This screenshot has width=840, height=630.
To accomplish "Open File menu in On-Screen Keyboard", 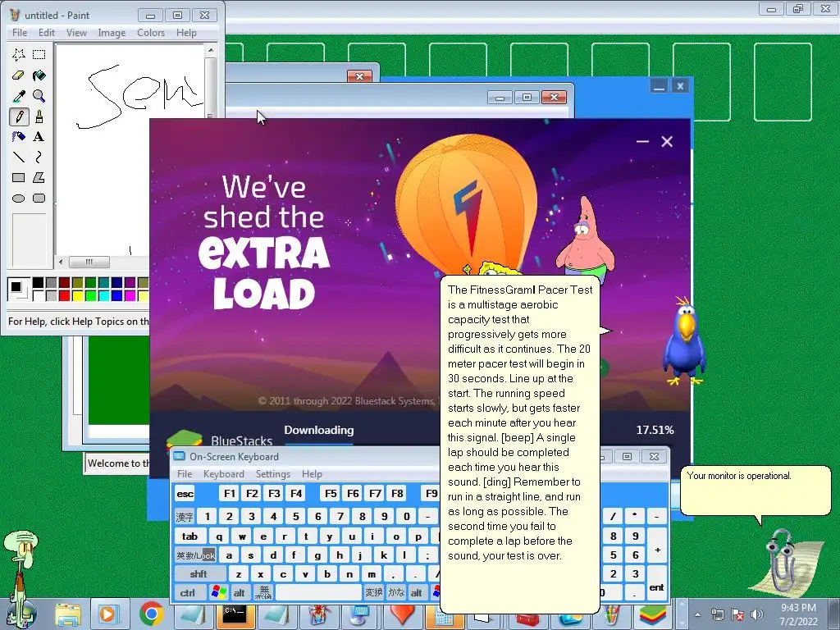I will (185, 474).
